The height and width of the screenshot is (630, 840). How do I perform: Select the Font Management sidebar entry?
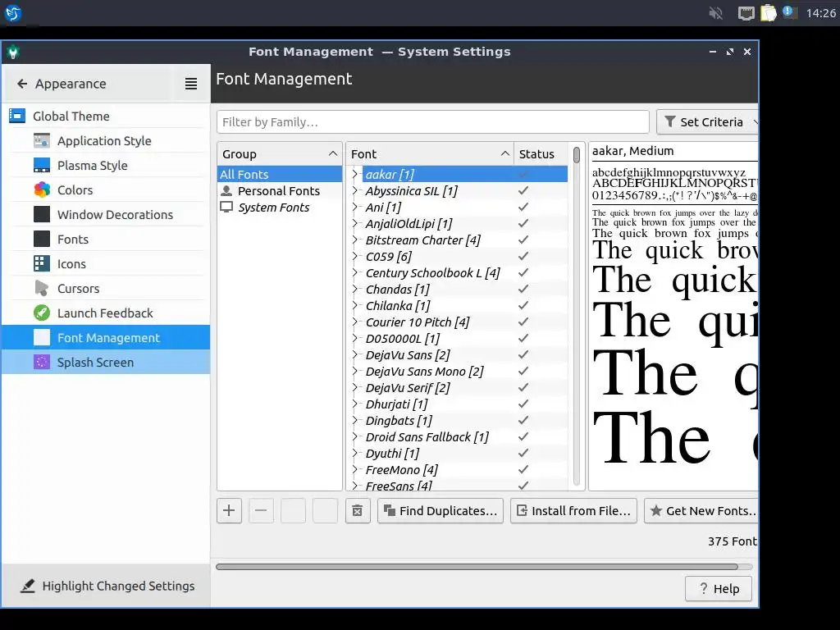tap(106, 338)
